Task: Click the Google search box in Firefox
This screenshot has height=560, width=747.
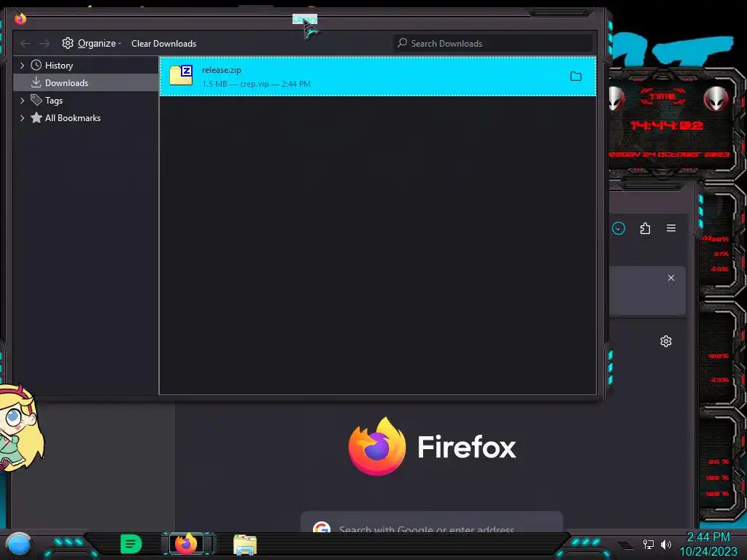Action: 432,522
